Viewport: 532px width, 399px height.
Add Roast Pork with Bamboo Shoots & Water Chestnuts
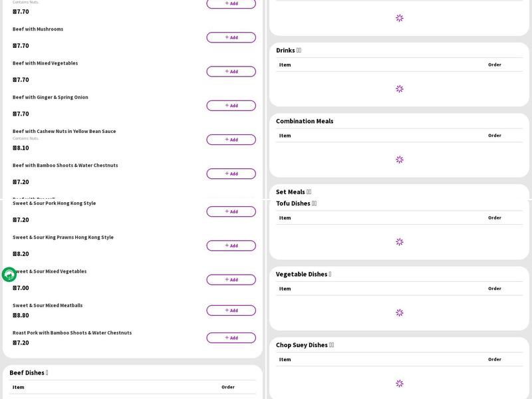(x=231, y=338)
